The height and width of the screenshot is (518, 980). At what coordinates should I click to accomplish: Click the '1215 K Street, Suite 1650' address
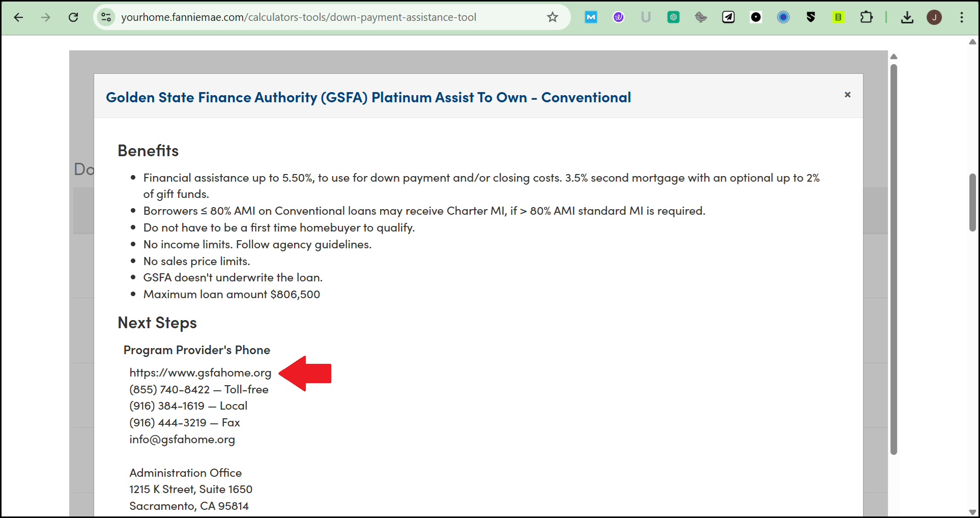[191, 490]
